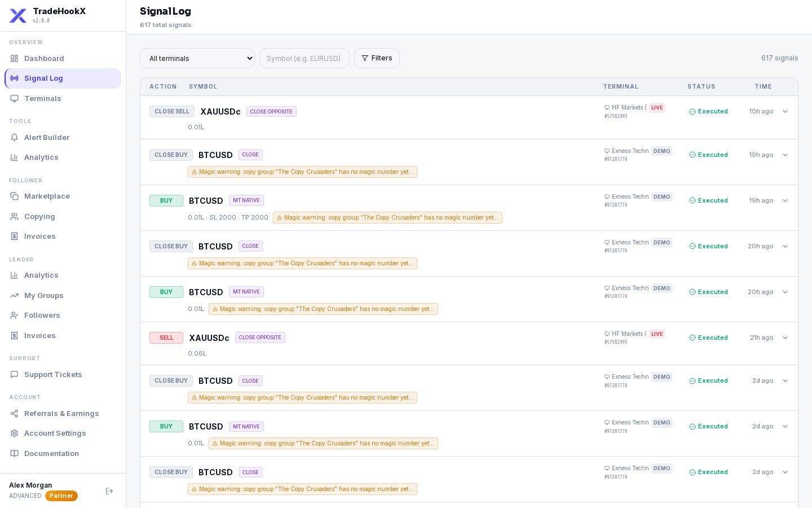
Task: Click the logout icon beside Alex Morgan
Action: [109, 491]
